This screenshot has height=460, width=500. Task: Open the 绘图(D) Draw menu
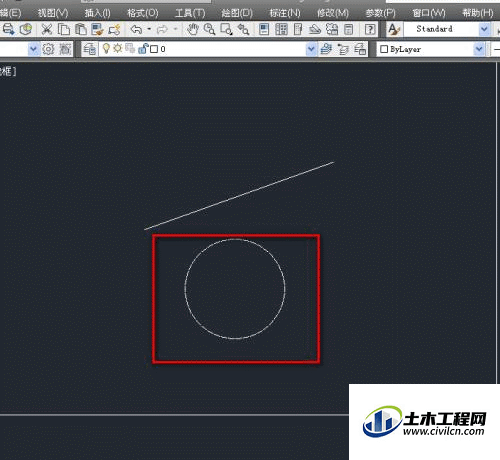[237, 13]
